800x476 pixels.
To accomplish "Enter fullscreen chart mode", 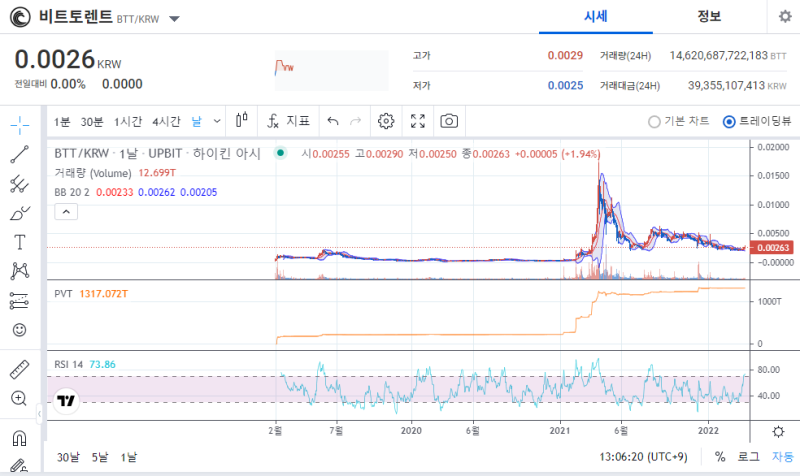I will [418, 121].
